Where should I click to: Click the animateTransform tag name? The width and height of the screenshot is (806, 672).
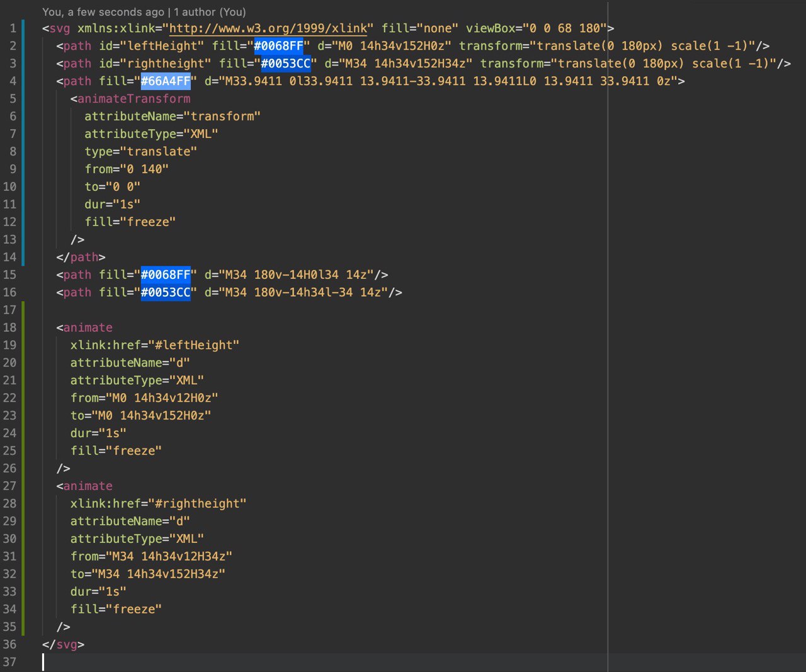(134, 99)
